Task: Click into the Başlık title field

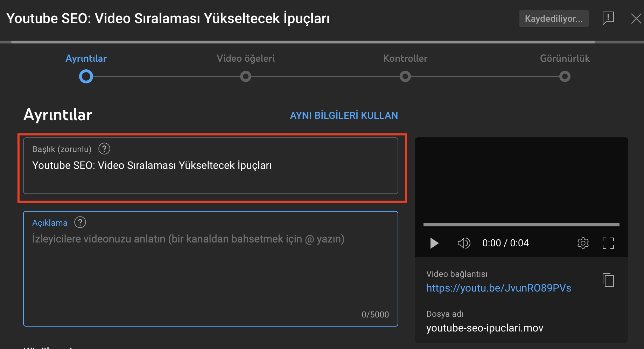Action: (x=211, y=166)
